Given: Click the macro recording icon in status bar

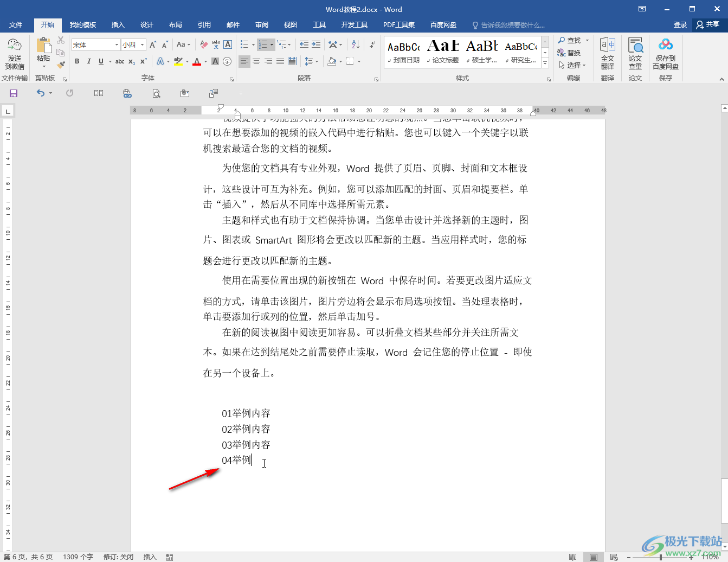Looking at the screenshot, I should (170, 557).
